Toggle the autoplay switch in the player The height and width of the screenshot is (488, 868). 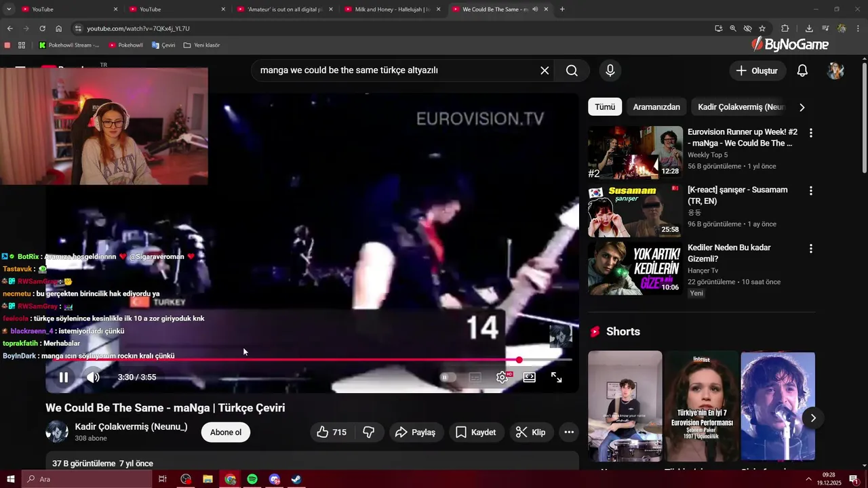(x=448, y=378)
